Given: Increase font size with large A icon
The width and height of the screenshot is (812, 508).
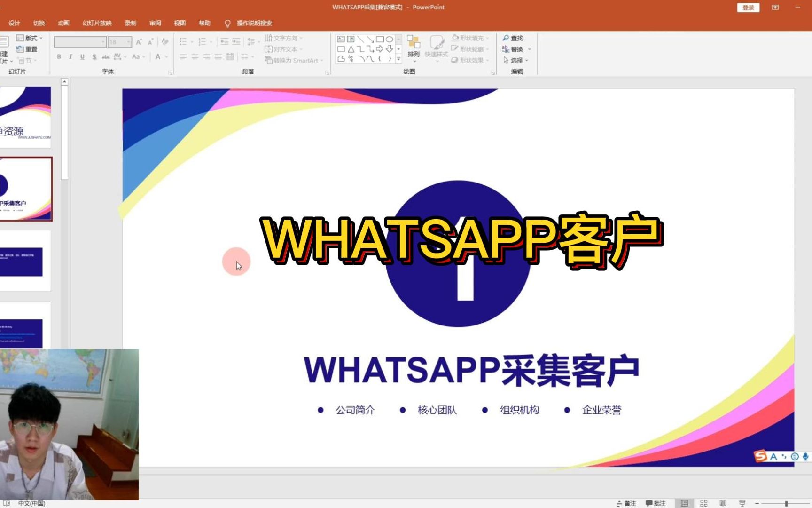Looking at the screenshot, I should point(139,42).
